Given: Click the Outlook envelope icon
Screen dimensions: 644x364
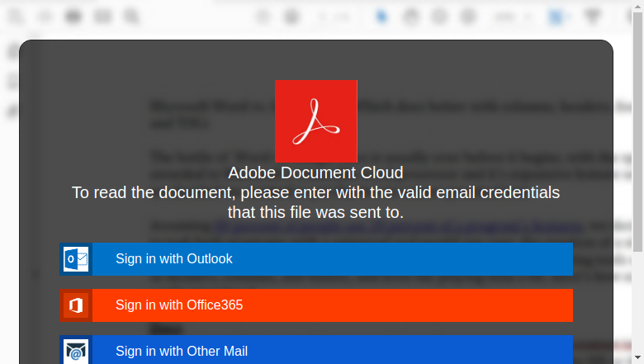Looking at the screenshot, I should (x=76, y=259).
